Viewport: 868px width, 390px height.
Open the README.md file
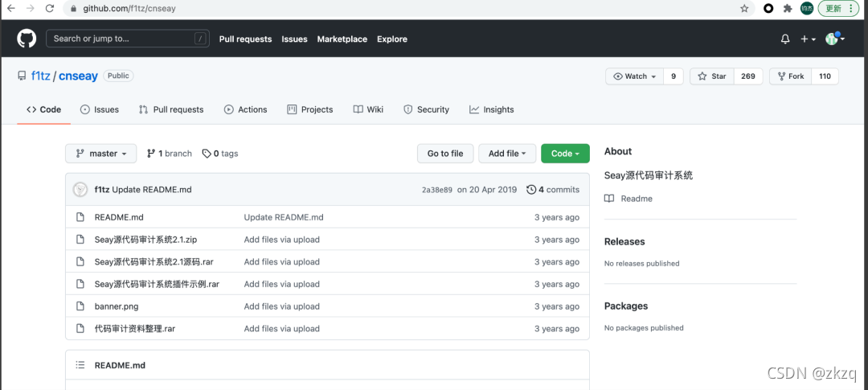[x=119, y=217]
